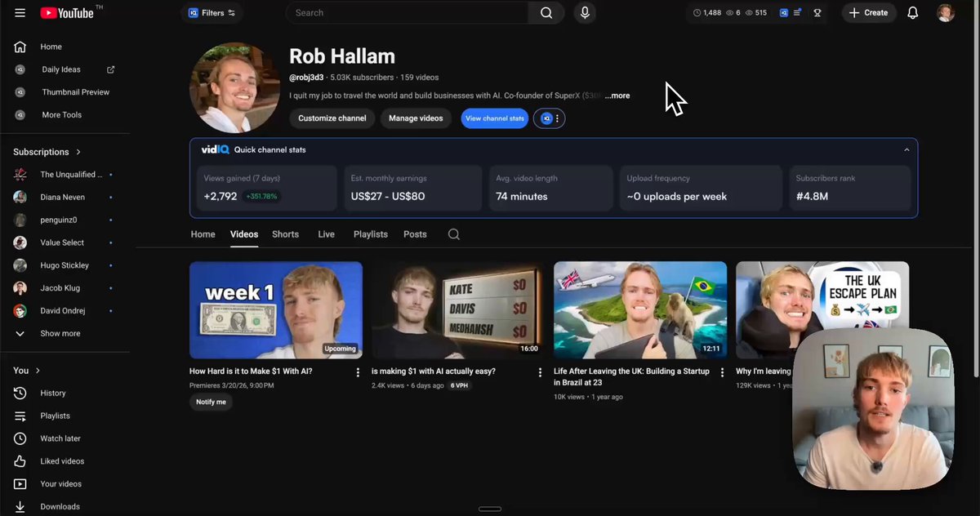Open the vidIQ trophy icon
Image resolution: width=980 pixels, height=516 pixels.
(817, 13)
